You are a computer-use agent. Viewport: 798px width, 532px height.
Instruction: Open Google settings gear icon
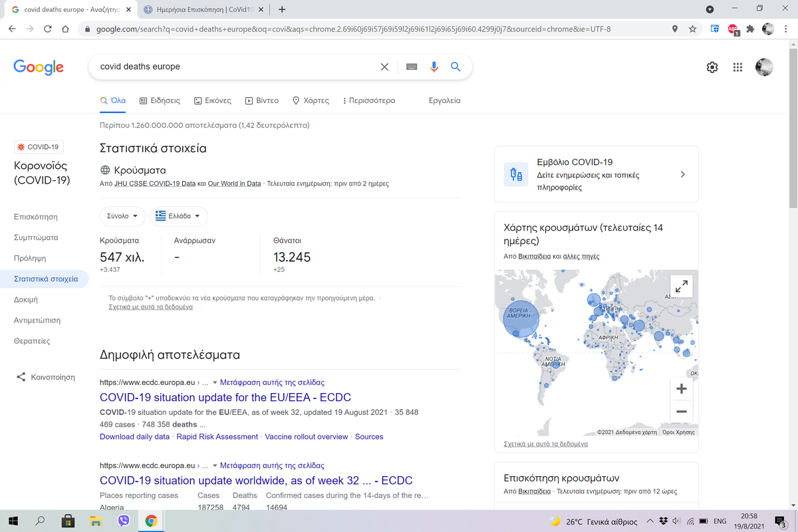pos(712,67)
